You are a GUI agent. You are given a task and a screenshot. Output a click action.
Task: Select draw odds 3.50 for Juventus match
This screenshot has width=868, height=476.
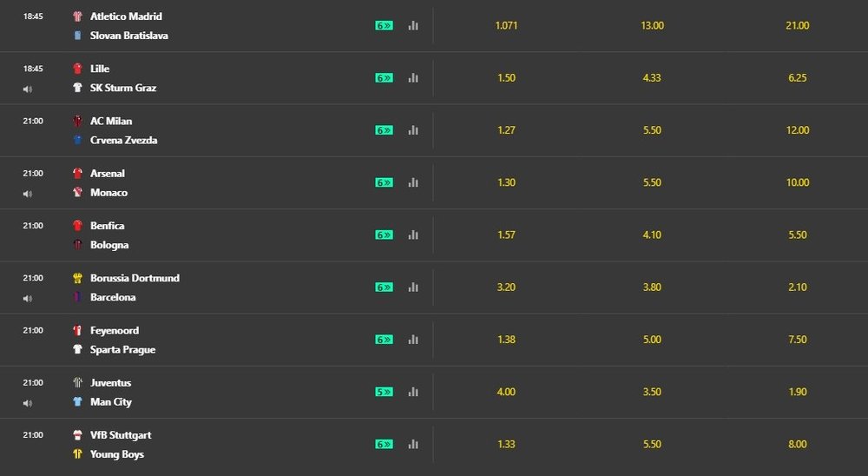pos(652,392)
